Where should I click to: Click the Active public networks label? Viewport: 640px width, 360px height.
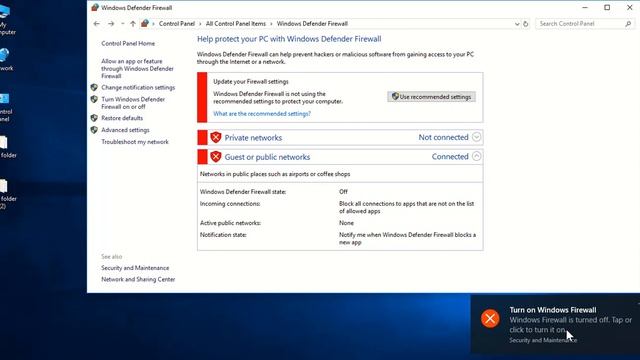(230, 223)
